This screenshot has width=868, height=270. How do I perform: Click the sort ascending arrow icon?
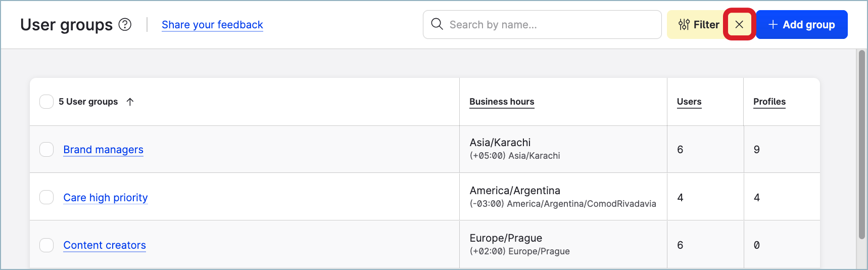pos(130,102)
